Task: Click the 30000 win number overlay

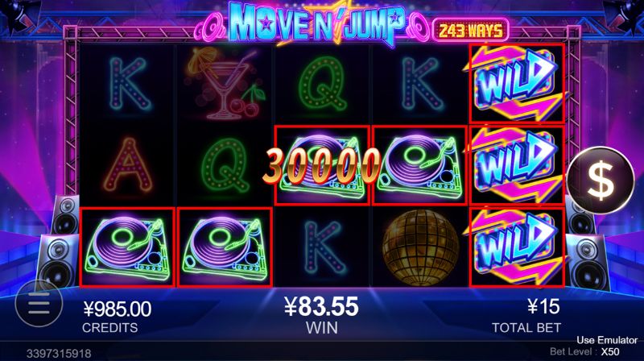Action: pyautogui.click(x=322, y=165)
